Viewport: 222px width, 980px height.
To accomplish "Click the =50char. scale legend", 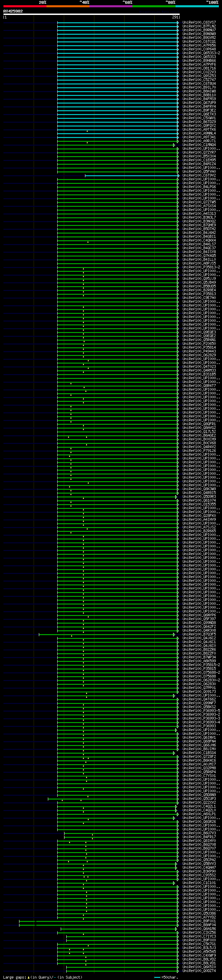I will tap(166, 977).
